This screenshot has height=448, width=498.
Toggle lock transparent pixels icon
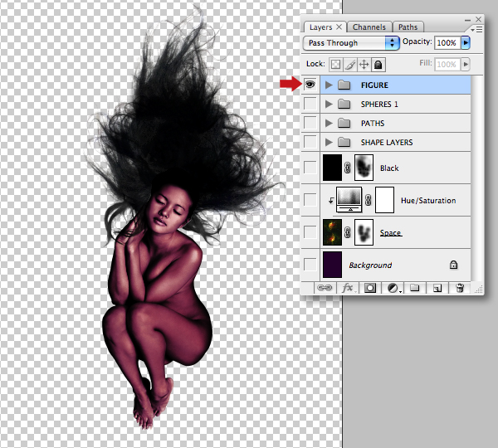(x=335, y=65)
